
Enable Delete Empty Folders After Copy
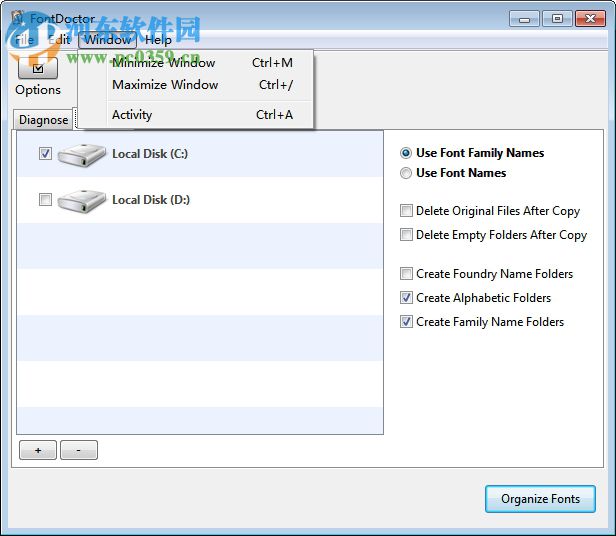tap(406, 235)
